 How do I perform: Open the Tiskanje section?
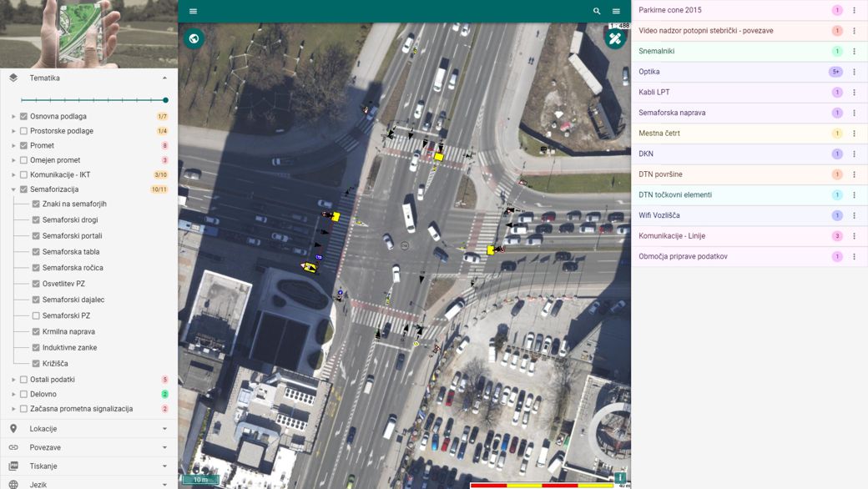point(88,466)
